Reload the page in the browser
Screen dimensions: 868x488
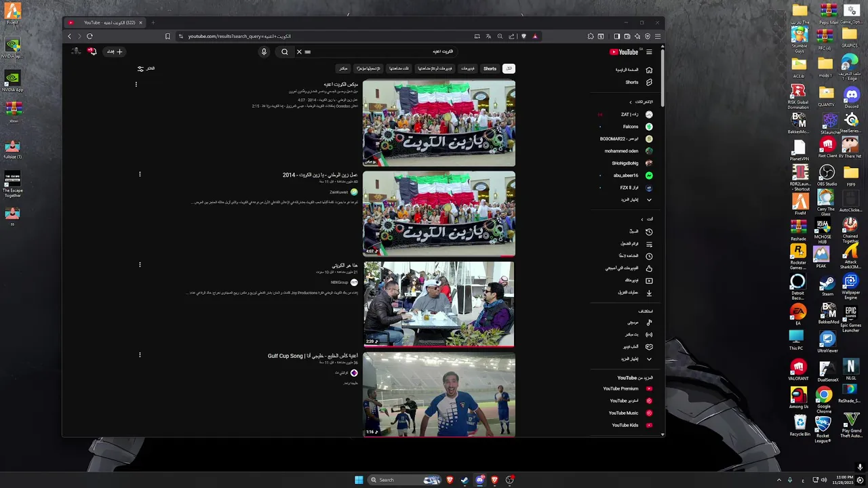[90, 37]
